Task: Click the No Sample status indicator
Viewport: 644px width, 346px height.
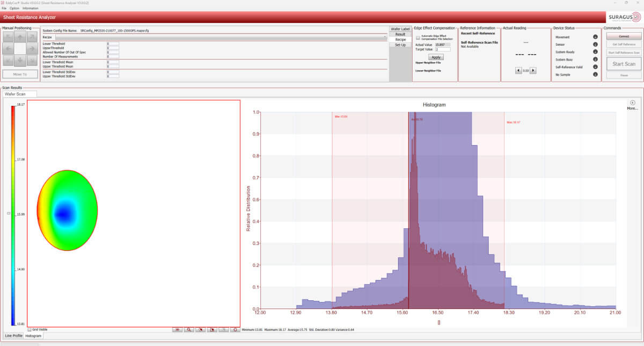Action: point(595,74)
